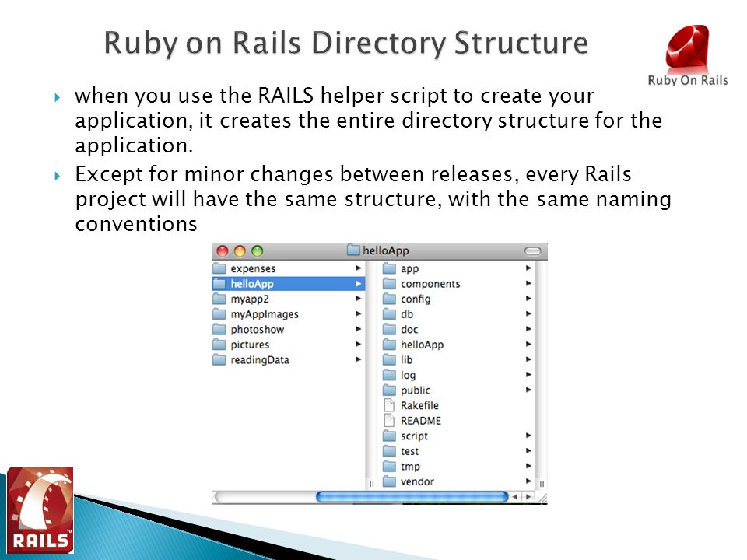This screenshot has height=560, width=747.
Task: Expand the db folder arrow
Action: (x=528, y=313)
